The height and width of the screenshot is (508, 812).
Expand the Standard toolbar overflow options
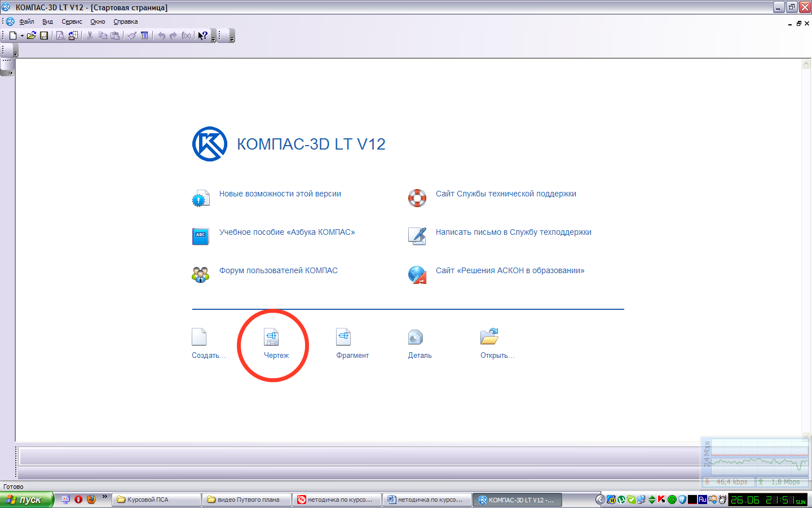click(214, 36)
